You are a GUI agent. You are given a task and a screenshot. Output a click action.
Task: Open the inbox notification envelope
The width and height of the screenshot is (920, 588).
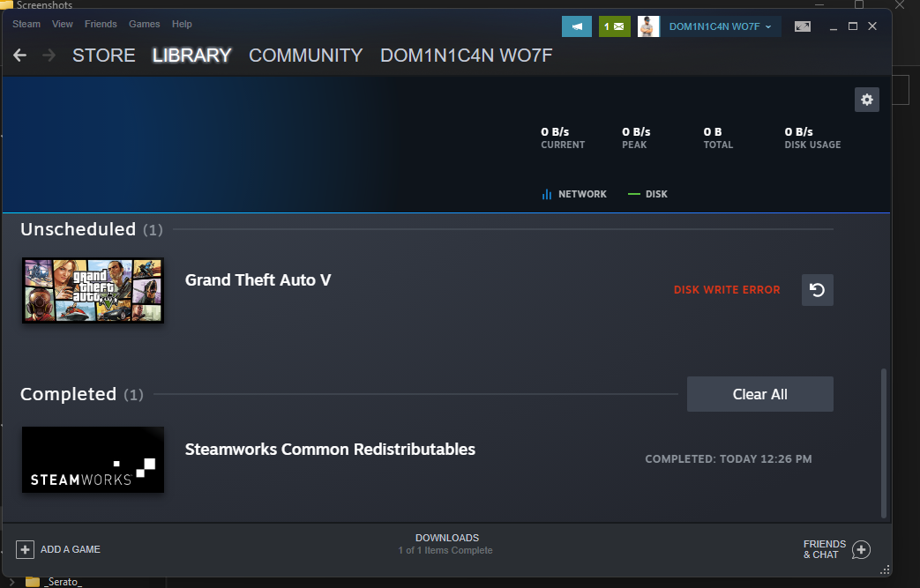coord(614,26)
